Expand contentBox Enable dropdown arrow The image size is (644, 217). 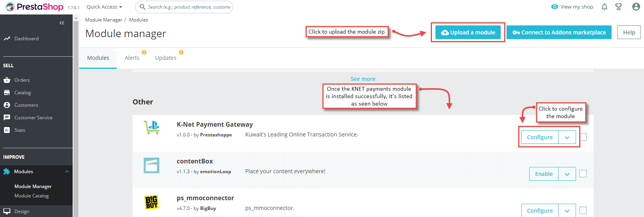[567, 174]
